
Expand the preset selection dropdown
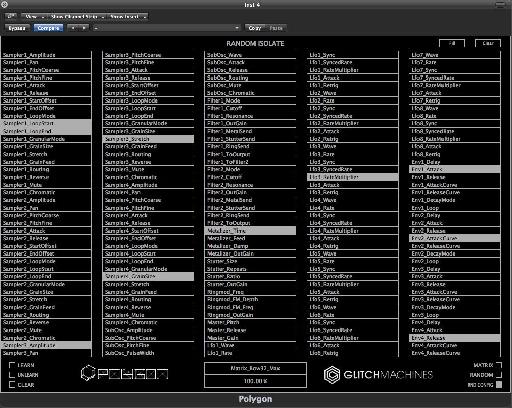pyautogui.click(x=166, y=28)
